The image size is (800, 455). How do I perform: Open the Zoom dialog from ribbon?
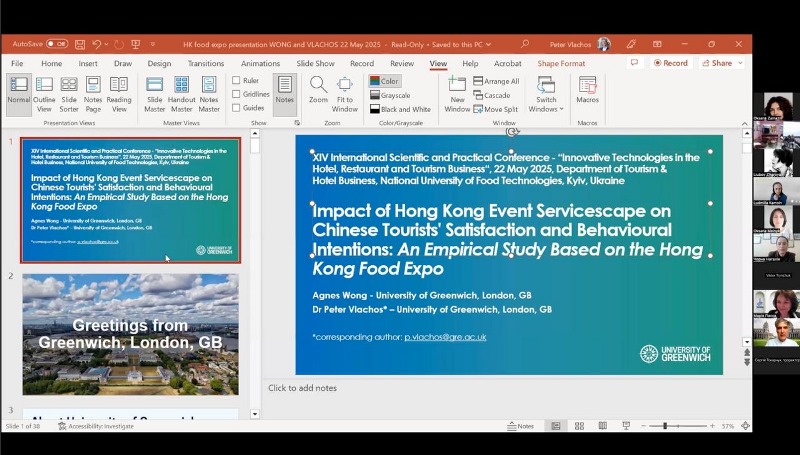click(x=318, y=91)
